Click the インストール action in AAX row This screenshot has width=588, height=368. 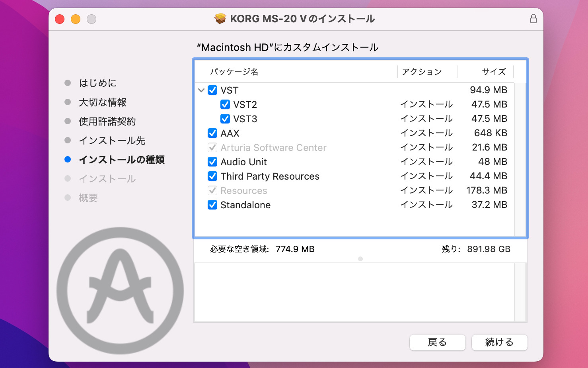426,133
